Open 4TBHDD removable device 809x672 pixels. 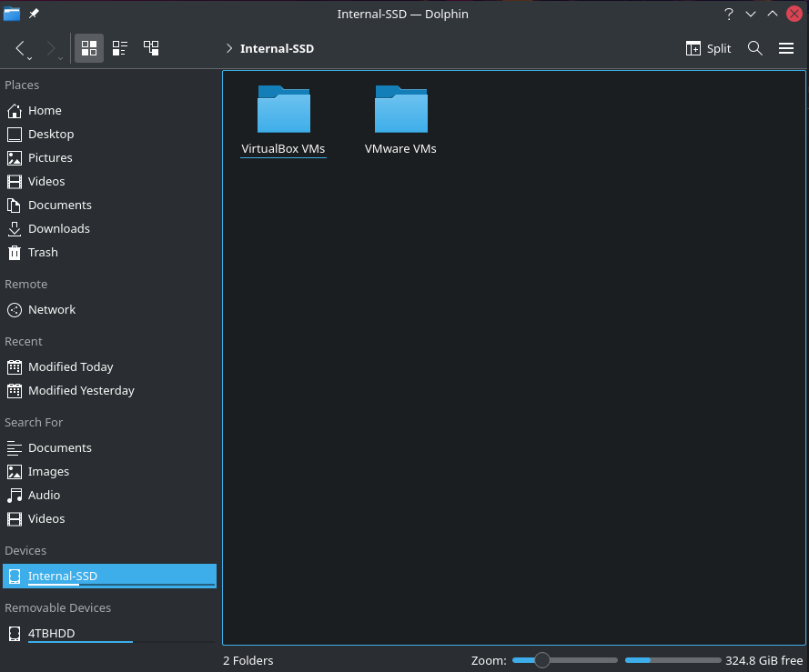109,633
